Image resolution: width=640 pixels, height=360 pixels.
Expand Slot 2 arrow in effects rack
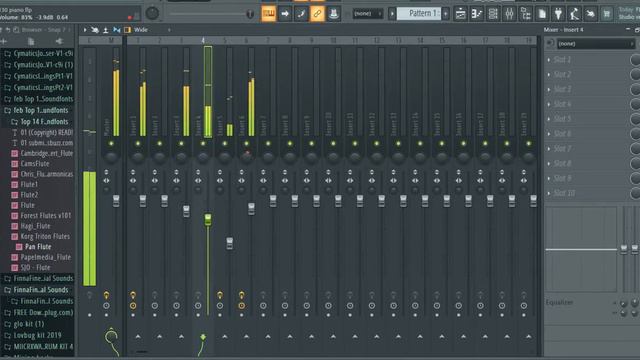point(549,74)
